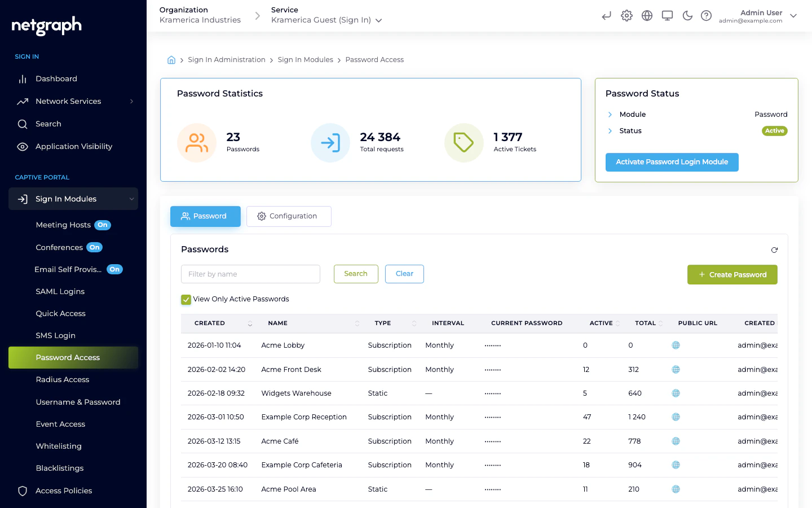Toggle the On badge for Conferences

coord(94,247)
